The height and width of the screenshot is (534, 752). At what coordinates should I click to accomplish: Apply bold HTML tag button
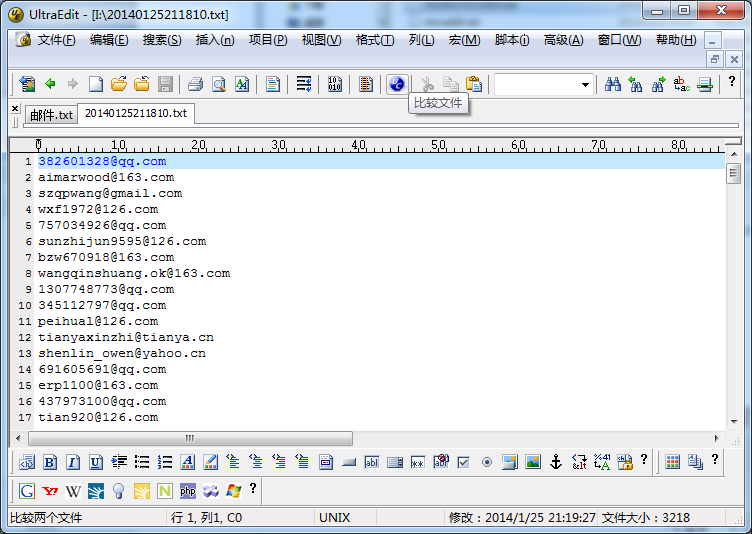[50, 462]
